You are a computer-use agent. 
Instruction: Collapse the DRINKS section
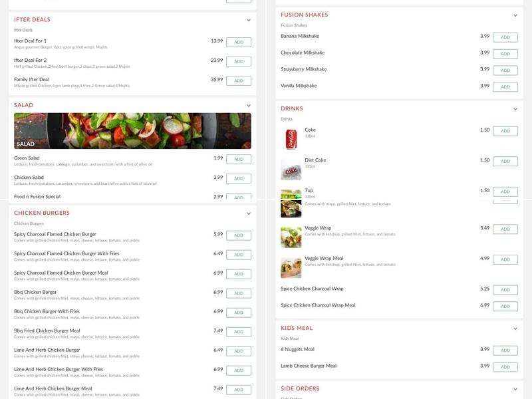[x=515, y=107]
